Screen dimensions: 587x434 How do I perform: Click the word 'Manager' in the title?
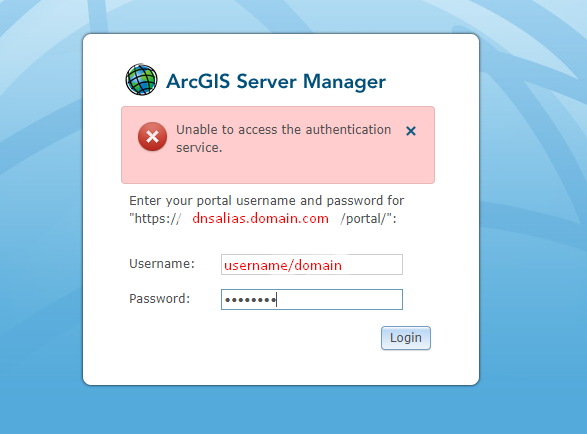tap(344, 82)
